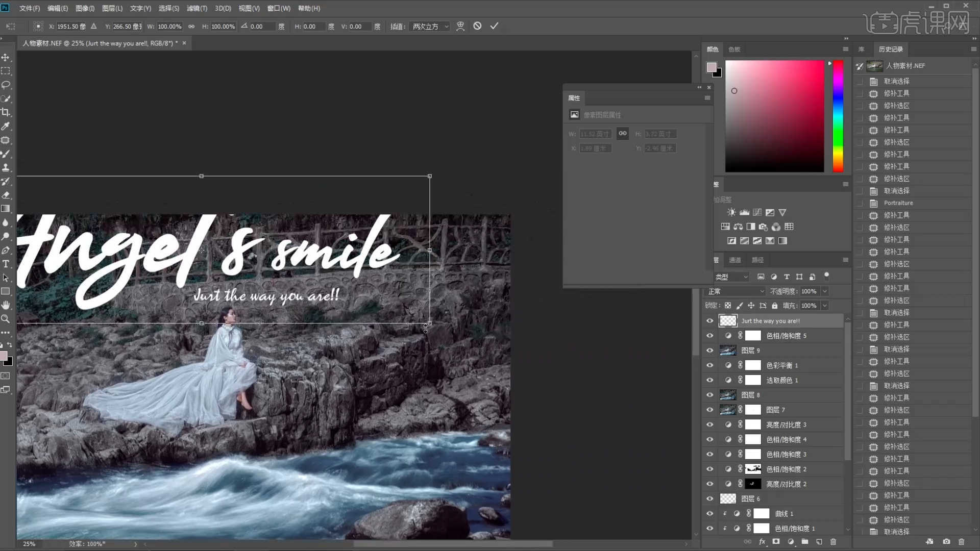The width and height of the screenshot is (980, 551).
Task: Select the Crop tool
Action: pyautogui.click(x=6, y=113)
